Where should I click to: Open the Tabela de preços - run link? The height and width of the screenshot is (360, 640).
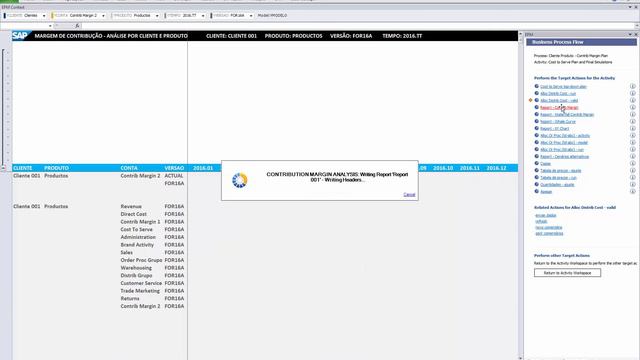pyautogui.click(x=558, y=178)
